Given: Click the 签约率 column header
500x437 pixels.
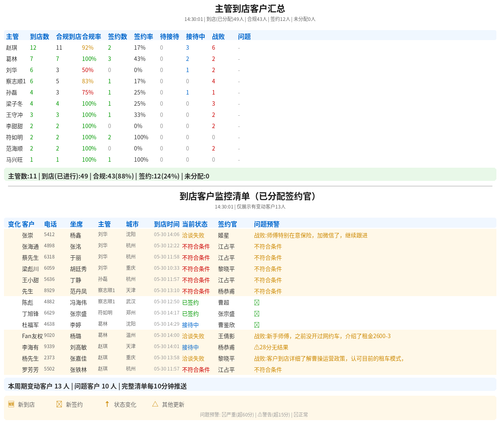Looking at the screenshot, I should (143, 37).
